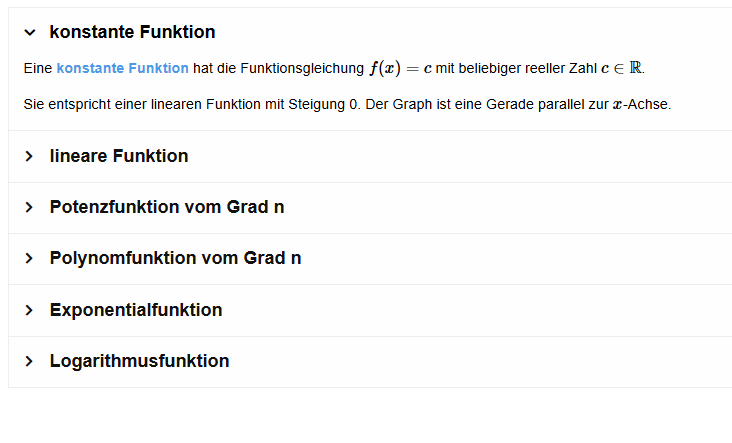Expand the Exponentialfunktion chevron
The height and width of the screenshot is (443, 732).
click(29, 310)
